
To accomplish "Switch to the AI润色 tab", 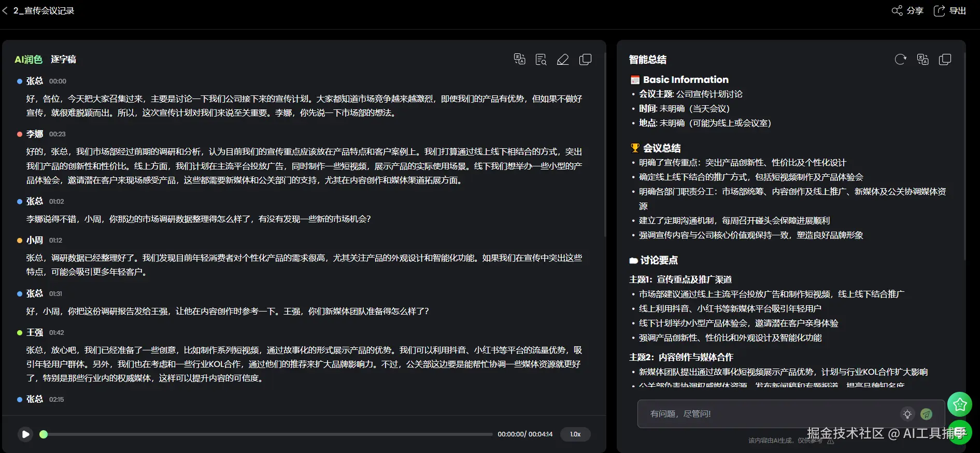I will coord(29,60).
